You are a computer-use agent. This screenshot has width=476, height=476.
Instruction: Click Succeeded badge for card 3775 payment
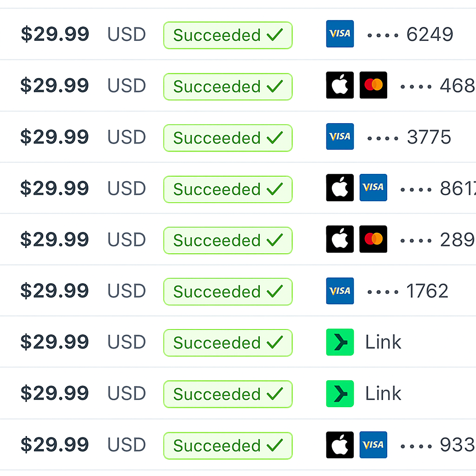[x=228, y=138]
